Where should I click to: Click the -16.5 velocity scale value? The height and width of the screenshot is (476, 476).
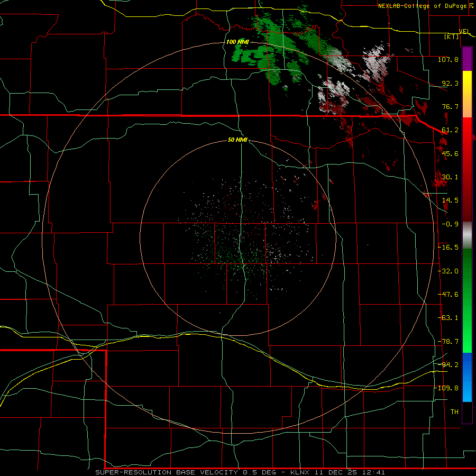(x=448, y=248)
